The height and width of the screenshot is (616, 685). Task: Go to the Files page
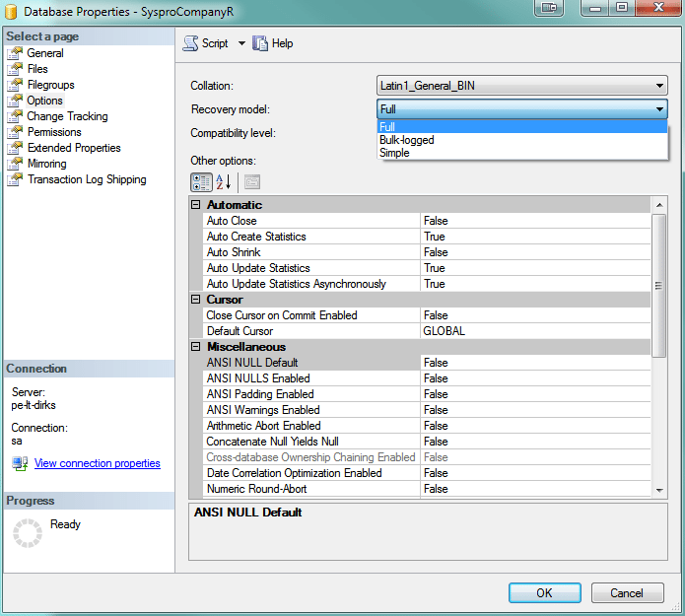click(x=37, y=69)
